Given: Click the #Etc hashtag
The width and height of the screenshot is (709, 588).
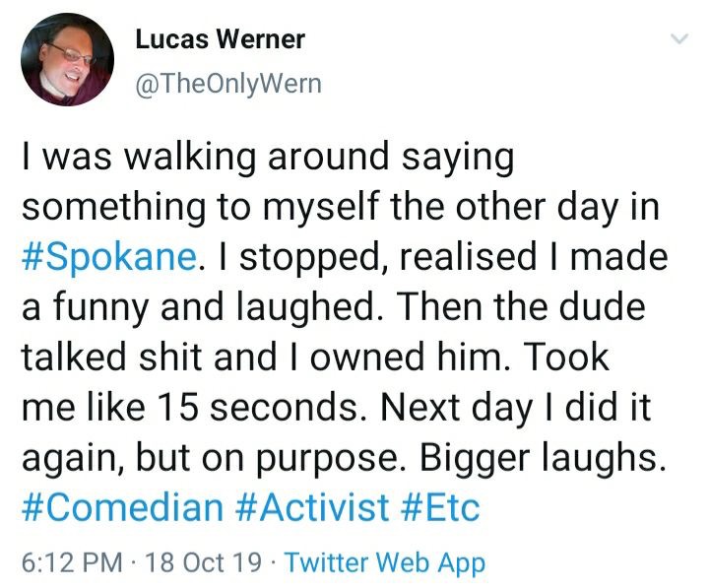Looking at the screenshot, I should click(440, 507).
